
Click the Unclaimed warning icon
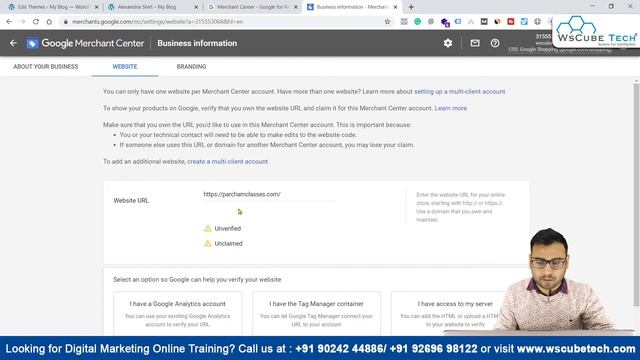[208, 243]
